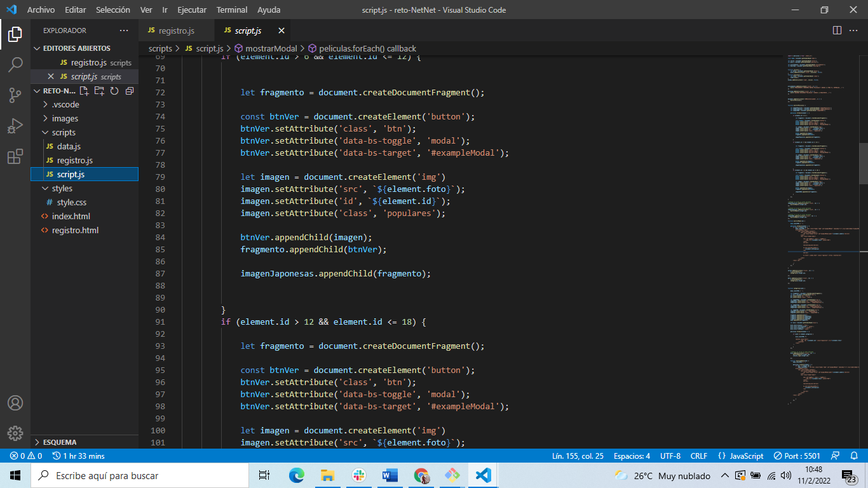Expand the Esquema outline section

click(x=84, y=442)
